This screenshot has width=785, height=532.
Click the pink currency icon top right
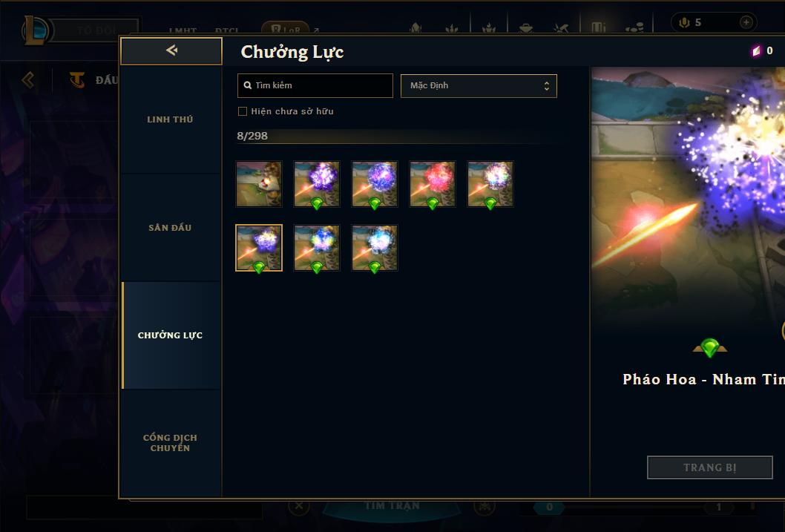757,50
